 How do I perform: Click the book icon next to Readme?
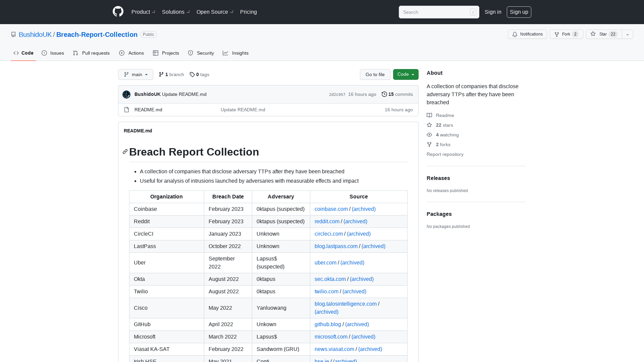[429, 115]
